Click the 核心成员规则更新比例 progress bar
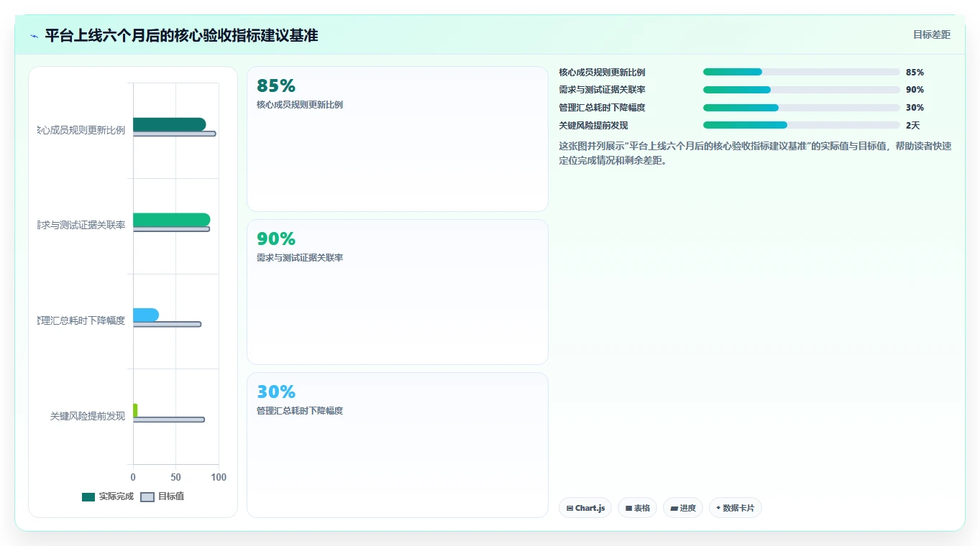This screenshot has width=980, height=546. (802, 72)
